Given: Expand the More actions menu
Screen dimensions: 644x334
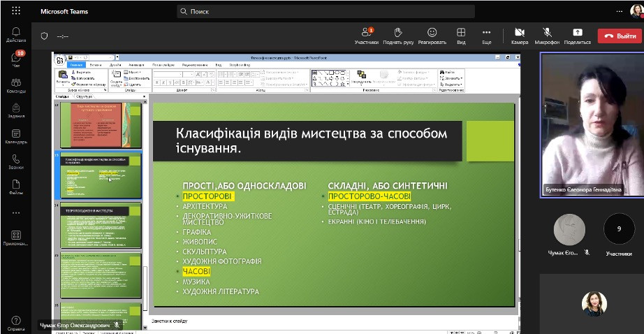Looking at the screenshot, I should click(486, 35).
